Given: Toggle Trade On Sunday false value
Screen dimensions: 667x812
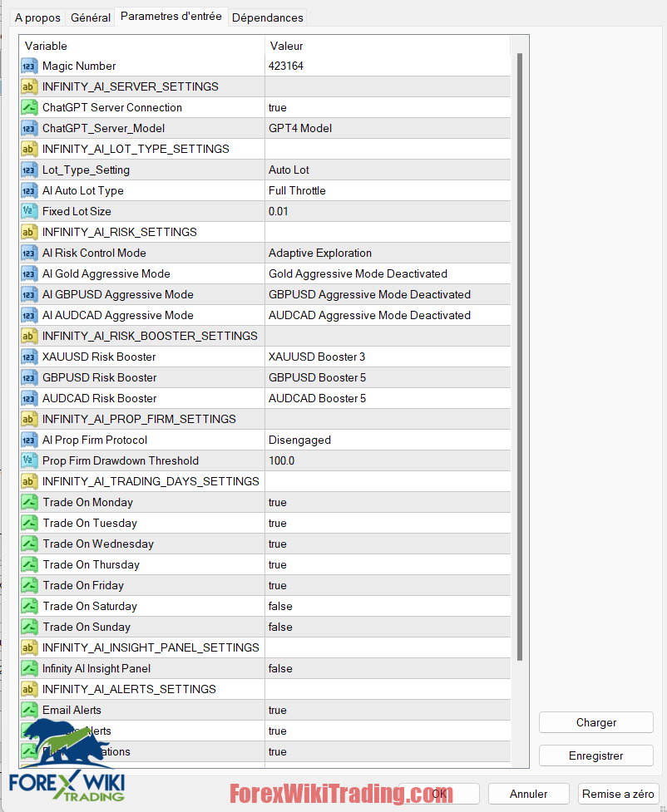Looking at the screenshot, I should click(388, 627).
